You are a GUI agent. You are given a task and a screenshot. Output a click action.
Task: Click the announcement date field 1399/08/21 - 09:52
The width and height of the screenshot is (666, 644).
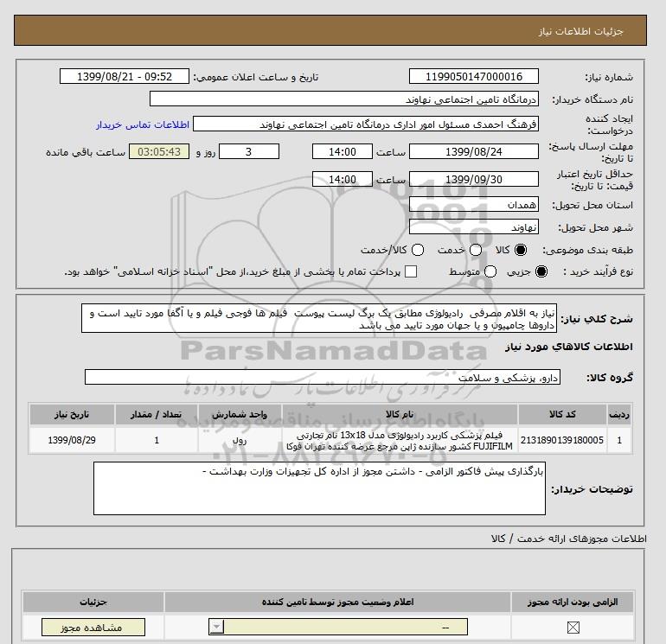(125, 77)
